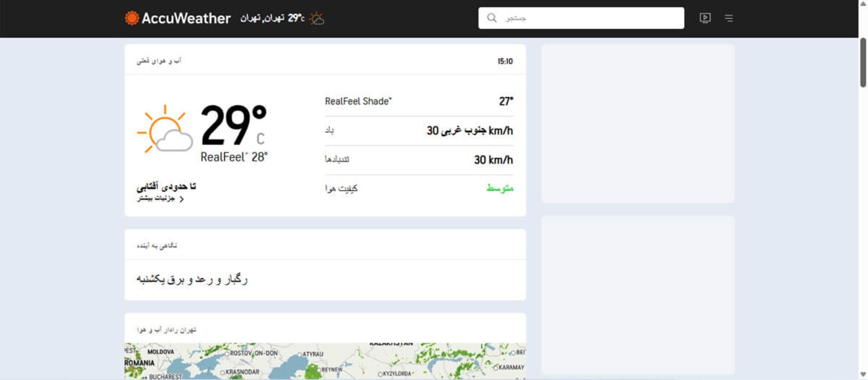Open the تهران رادار آب و هوا header

[x=166, y=330]
